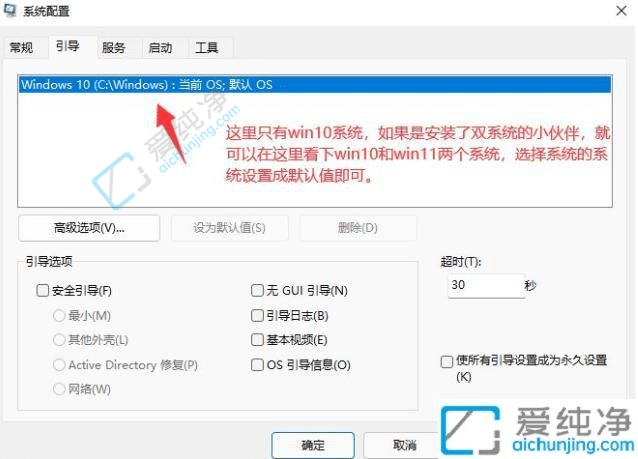Toggle the OS 引导信息(O) checkbox
The height and width of the screenshot is (459, 638).
[x=257, y=365]
